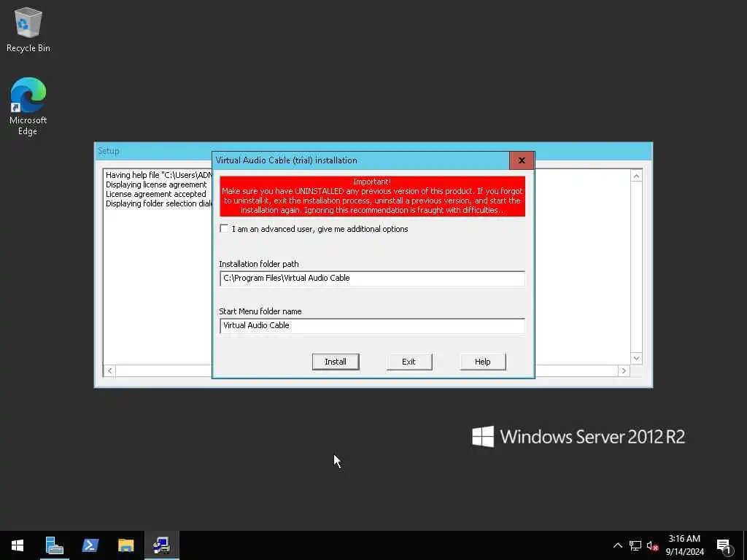Open the network status tray icon

point(635,545)
